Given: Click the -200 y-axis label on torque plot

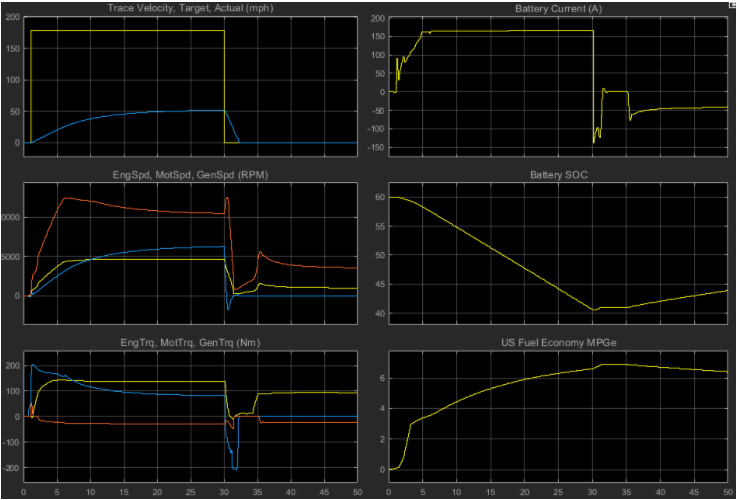Looking at the screenshot, I should point(12,468).
